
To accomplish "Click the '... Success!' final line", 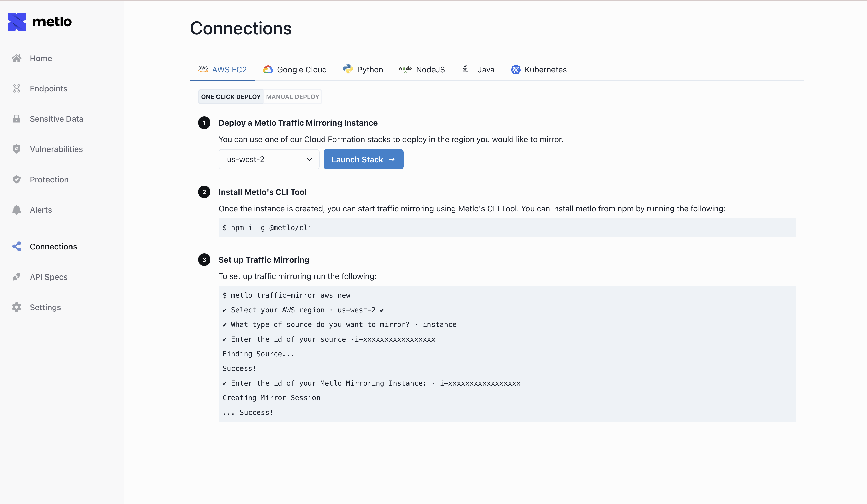I will pos(248,412).
